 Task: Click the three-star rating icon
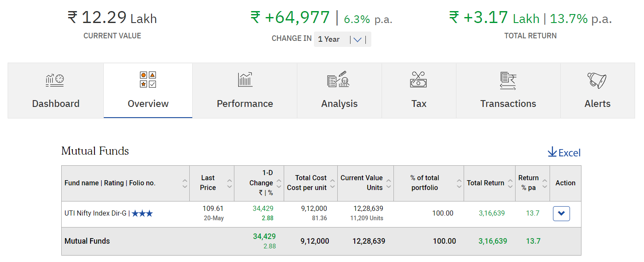coord(142,213)
